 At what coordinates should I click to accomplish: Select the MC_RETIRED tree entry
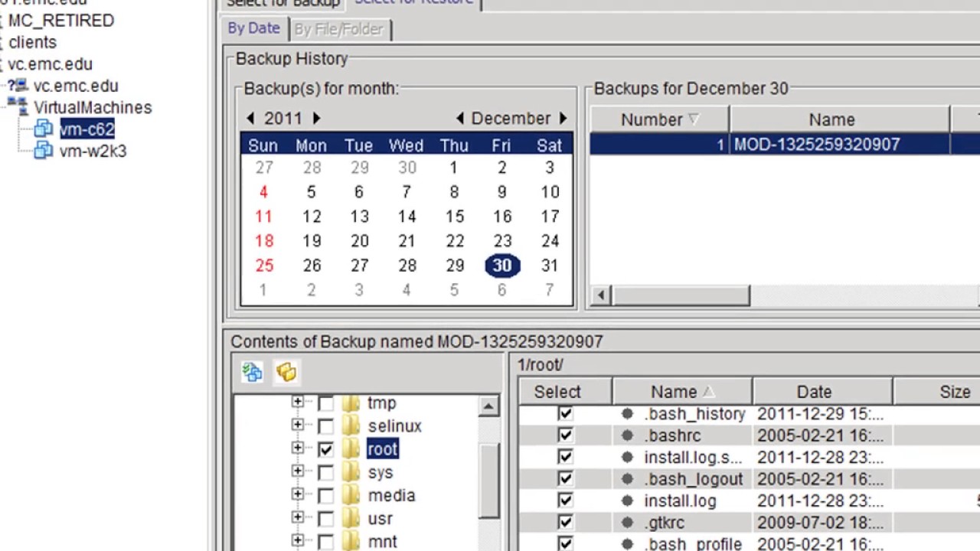60,21
